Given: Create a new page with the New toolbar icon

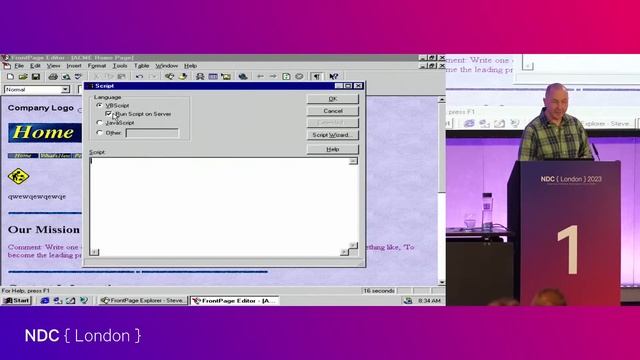Looking at the screenshot, I should pyautogui.click(x=11, y=77).
